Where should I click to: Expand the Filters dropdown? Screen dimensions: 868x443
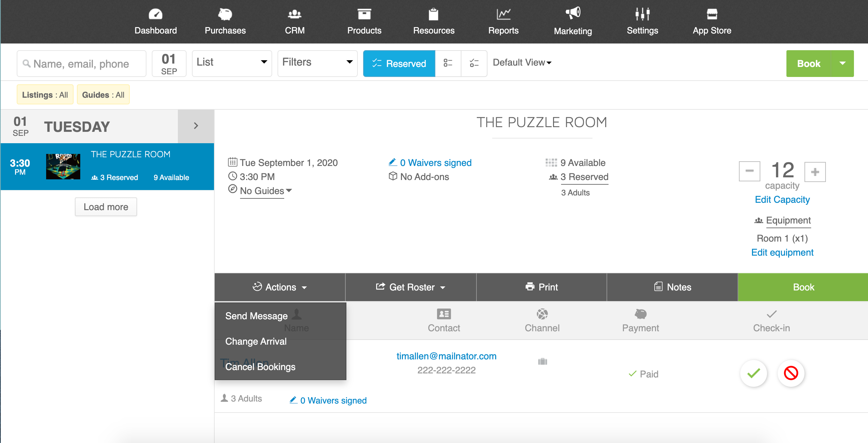click(317, 63)
